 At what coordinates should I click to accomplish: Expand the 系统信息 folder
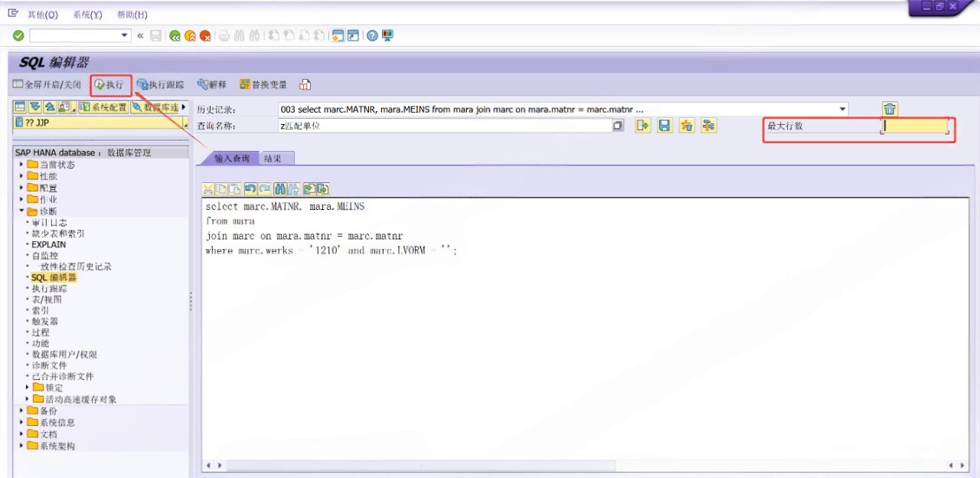tap(21, 422)
